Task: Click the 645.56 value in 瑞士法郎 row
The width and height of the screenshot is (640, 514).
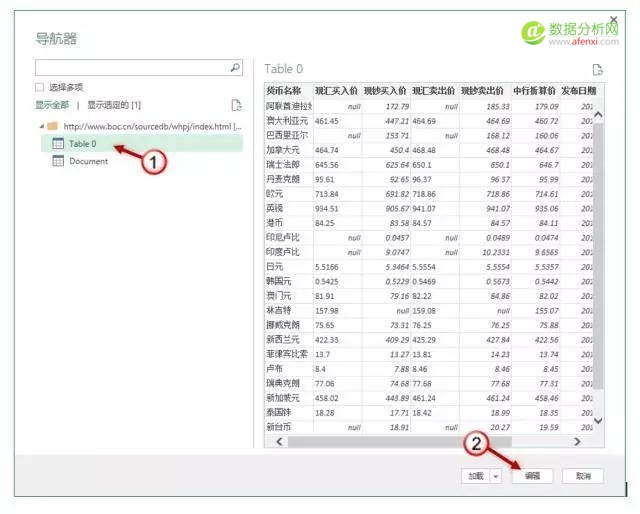Action: point(327,165)
